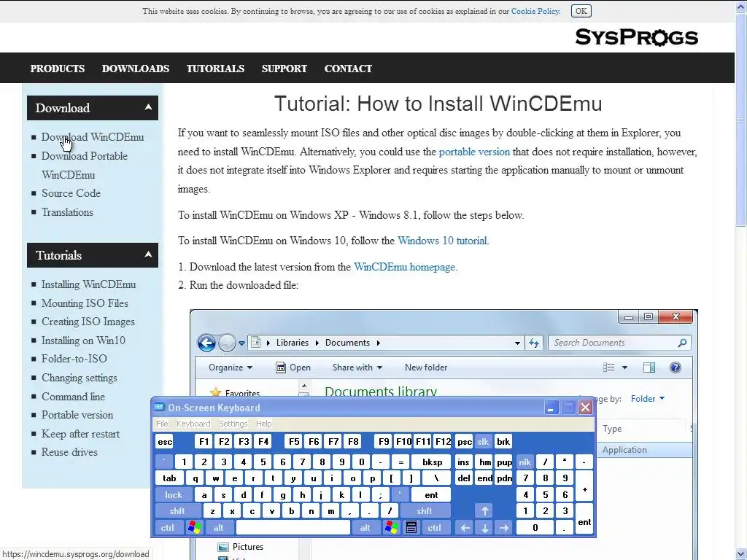The height and width of the screenshot is (560, 747).
Task: Hit the right Windows key on On-Screen Keyboard
Action: pyautogui.click(x=392, y=528)
